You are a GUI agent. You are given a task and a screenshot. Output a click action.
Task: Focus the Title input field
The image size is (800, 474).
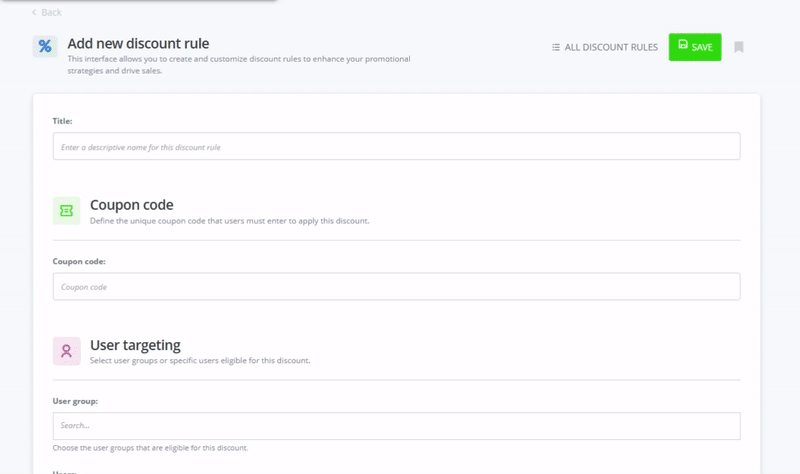tap(396, 146)
